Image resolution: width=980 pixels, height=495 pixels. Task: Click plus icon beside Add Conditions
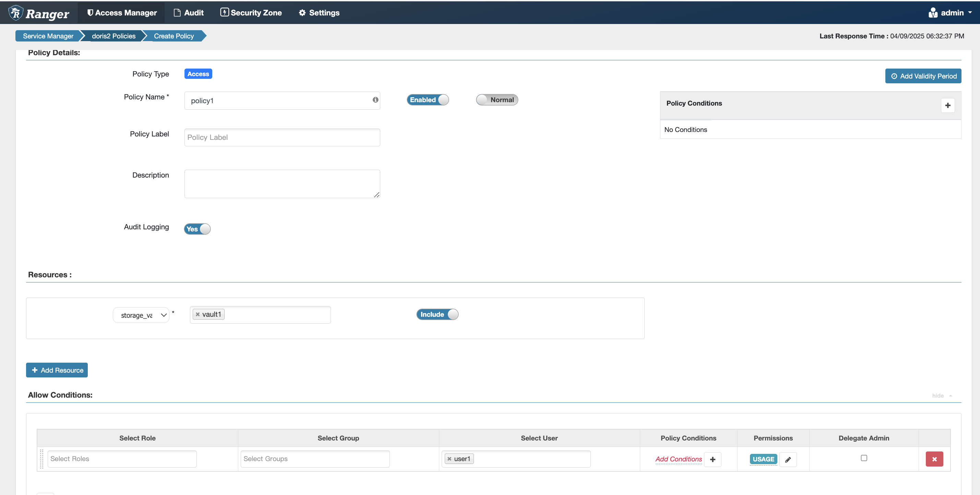713,459
